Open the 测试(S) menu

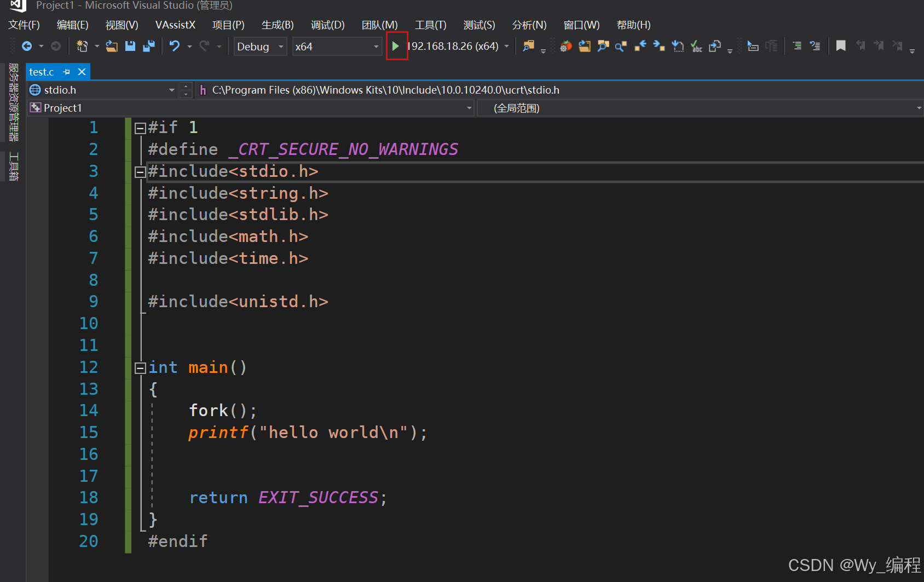[x=479, y=25]
